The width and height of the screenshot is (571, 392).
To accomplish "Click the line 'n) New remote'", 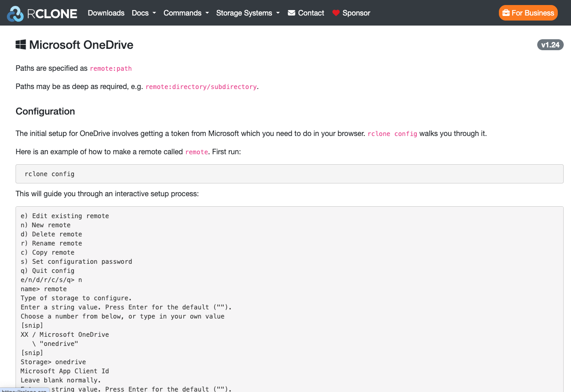I will (46, 225).
